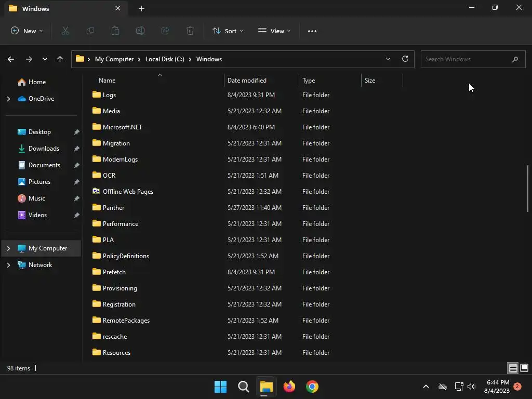Click the Paste clipboard icon
Screen dimensions: 532x399
tap(115, 31)
